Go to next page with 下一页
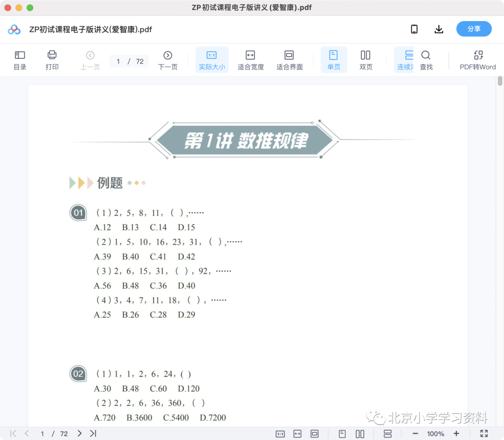Viewport: 504px width, 440px height. (168, 60)
